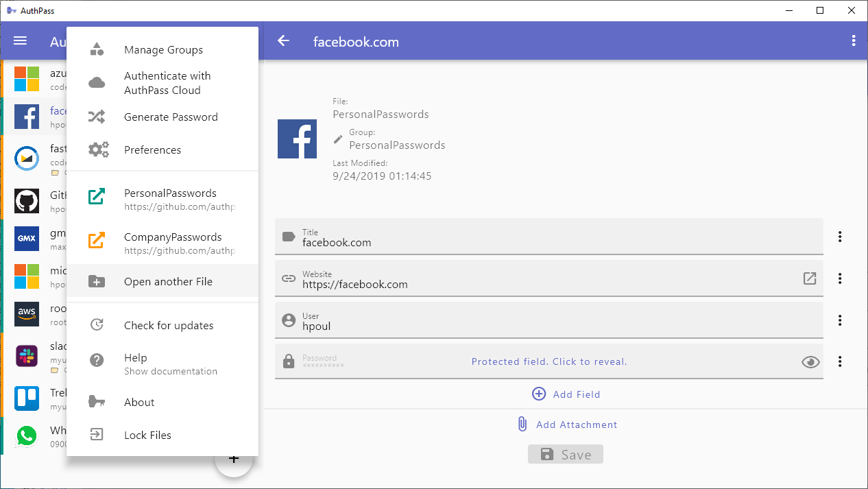Click the Generate Password shuffle icon

click(97, 117)
